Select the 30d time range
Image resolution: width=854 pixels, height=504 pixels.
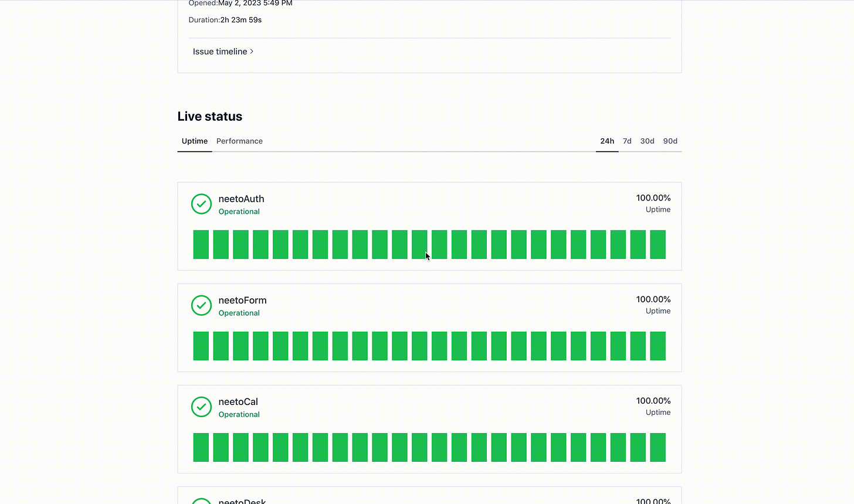[647, 141]
